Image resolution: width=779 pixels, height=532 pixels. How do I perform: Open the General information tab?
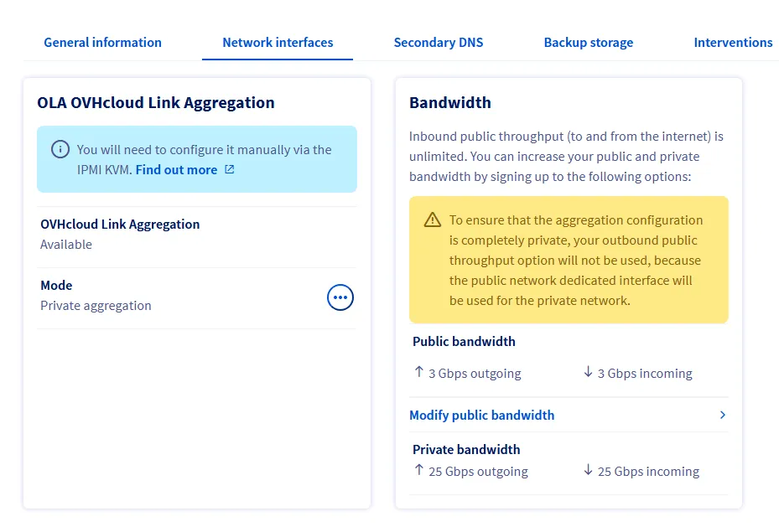(102, 43)
